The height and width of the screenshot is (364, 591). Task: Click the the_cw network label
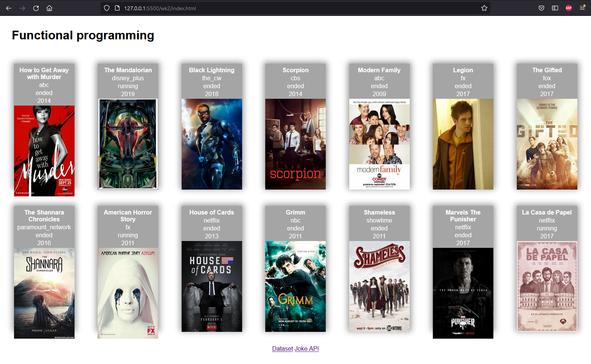coord(212,78)
